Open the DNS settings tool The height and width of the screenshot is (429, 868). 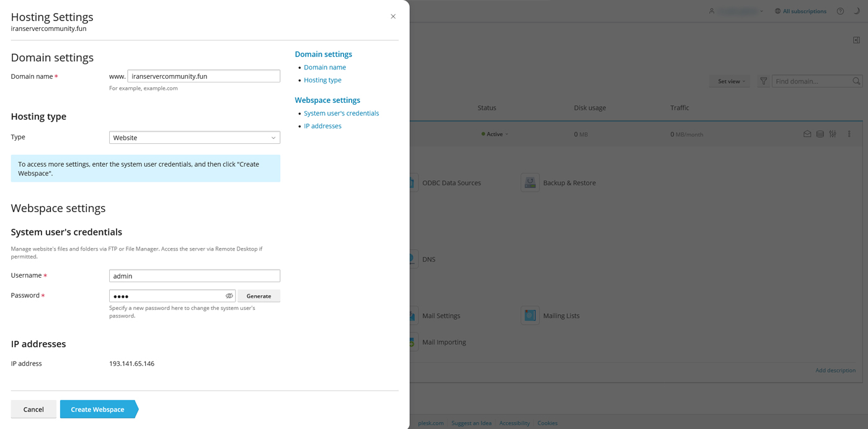click(428, 259)
